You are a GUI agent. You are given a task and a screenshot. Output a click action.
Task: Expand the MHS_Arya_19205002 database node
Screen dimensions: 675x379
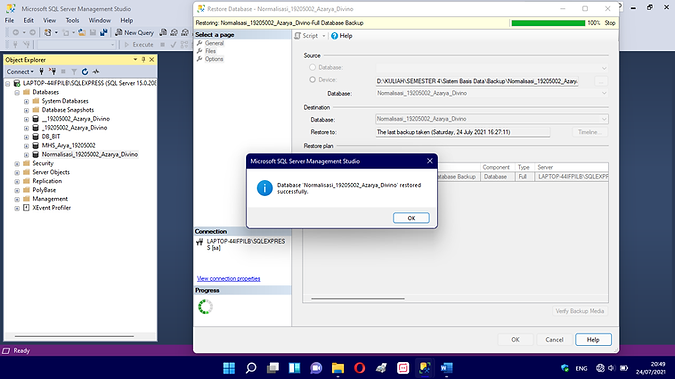click(x=26, y=146)
